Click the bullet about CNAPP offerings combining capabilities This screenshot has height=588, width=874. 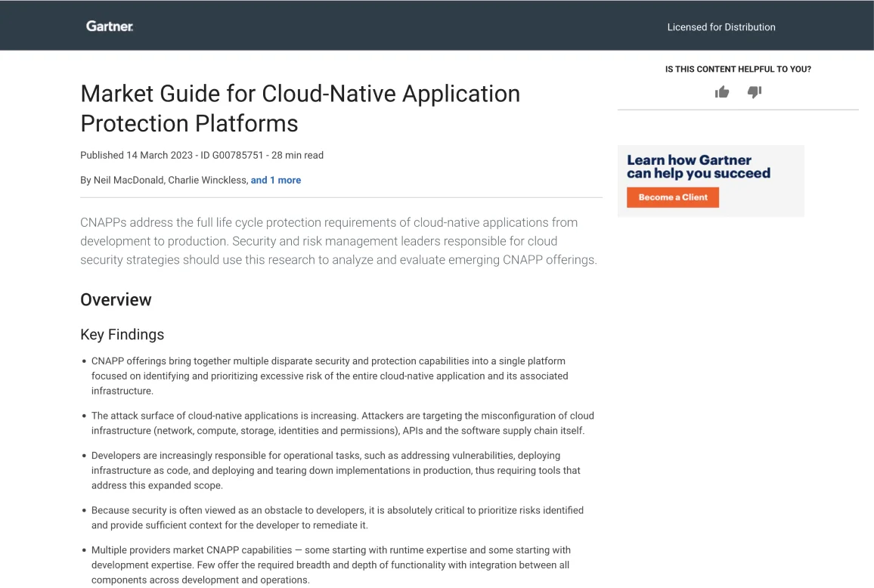329,376
